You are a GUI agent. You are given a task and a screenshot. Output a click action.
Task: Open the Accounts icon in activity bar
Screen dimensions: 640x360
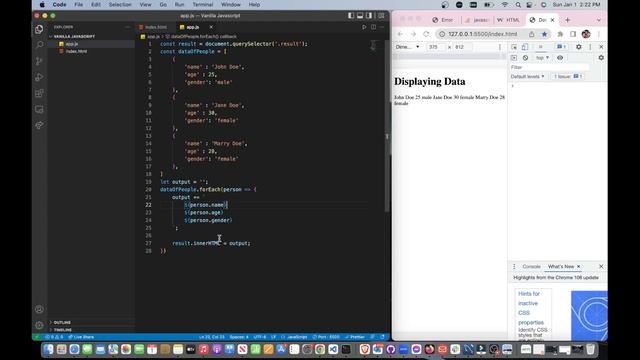tap(39, 309)
